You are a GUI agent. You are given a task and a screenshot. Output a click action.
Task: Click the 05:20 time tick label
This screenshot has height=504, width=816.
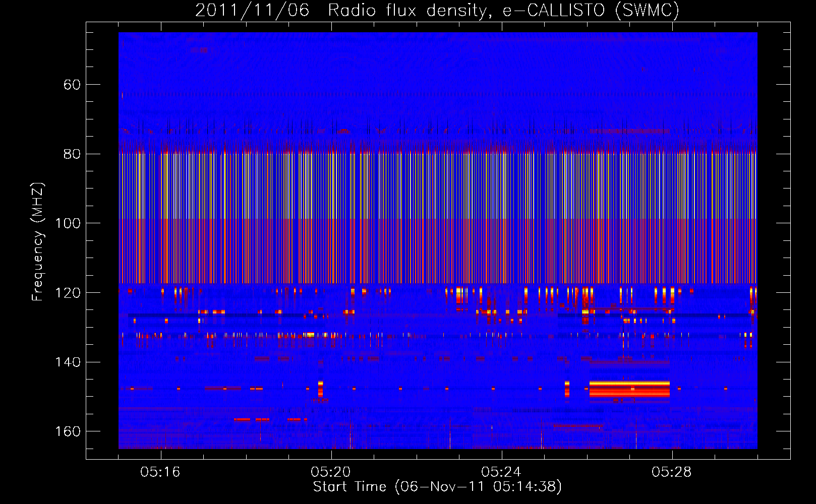click(331, 472)
